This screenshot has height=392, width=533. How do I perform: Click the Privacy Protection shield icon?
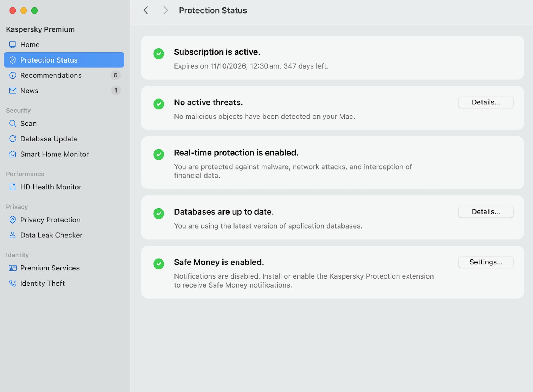pyautogui.click(x=12, y=220)
